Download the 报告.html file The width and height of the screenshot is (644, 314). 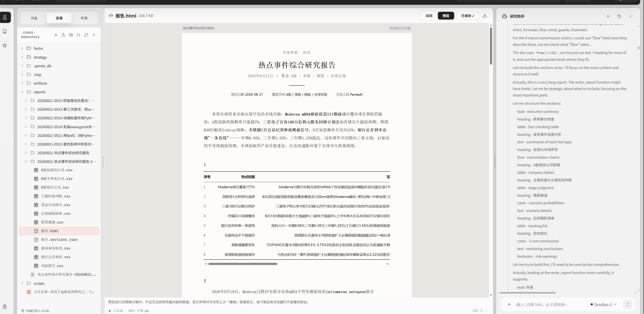pos(485,15)
